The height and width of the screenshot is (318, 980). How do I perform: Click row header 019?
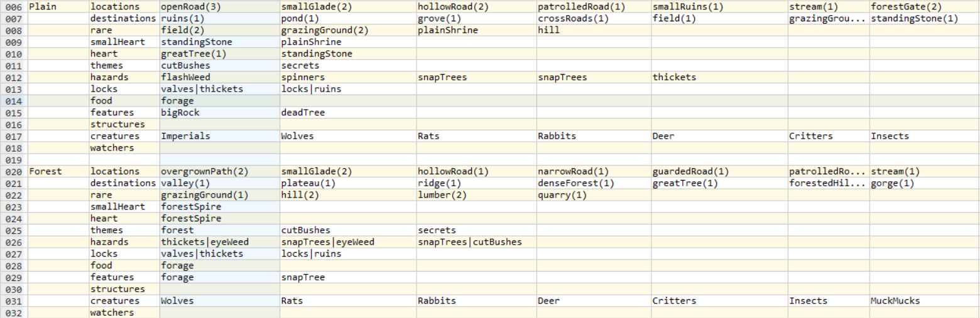(13, 160)
